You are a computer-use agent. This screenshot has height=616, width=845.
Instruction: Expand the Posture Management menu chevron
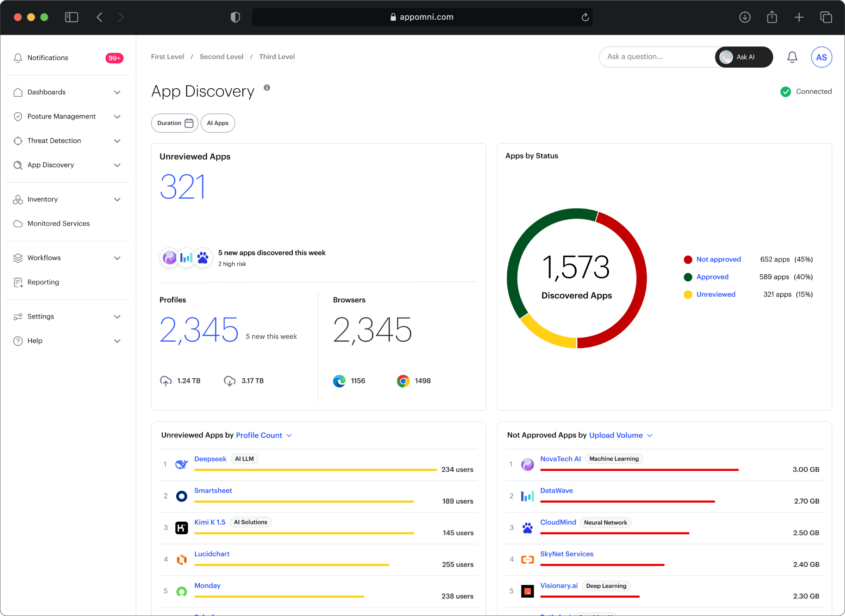pos(117,117)
